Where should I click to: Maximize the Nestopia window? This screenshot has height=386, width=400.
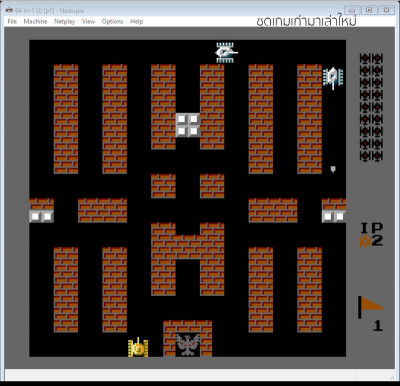369,10
